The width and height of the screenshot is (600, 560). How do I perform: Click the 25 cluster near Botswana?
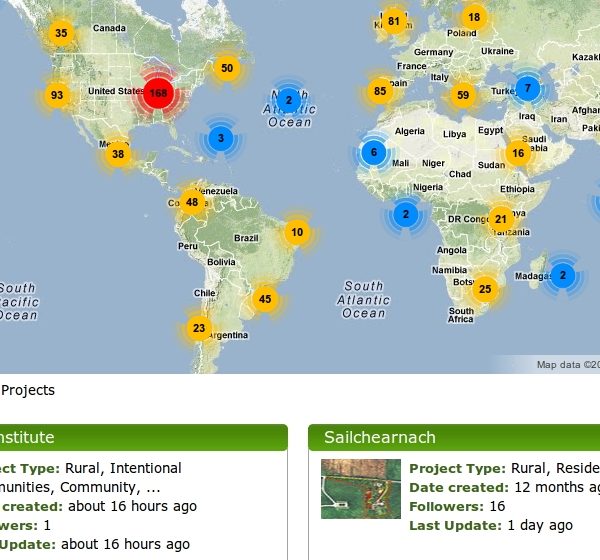485,289
